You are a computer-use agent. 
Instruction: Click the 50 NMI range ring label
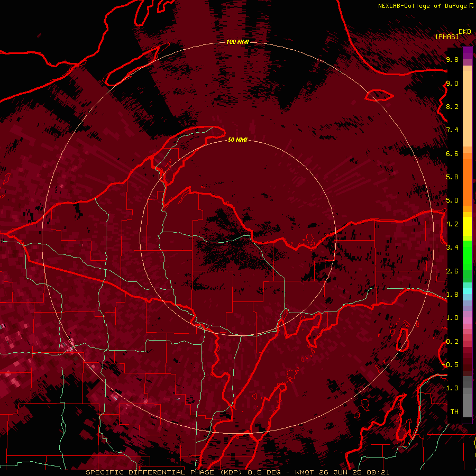[x=237, y=140]
